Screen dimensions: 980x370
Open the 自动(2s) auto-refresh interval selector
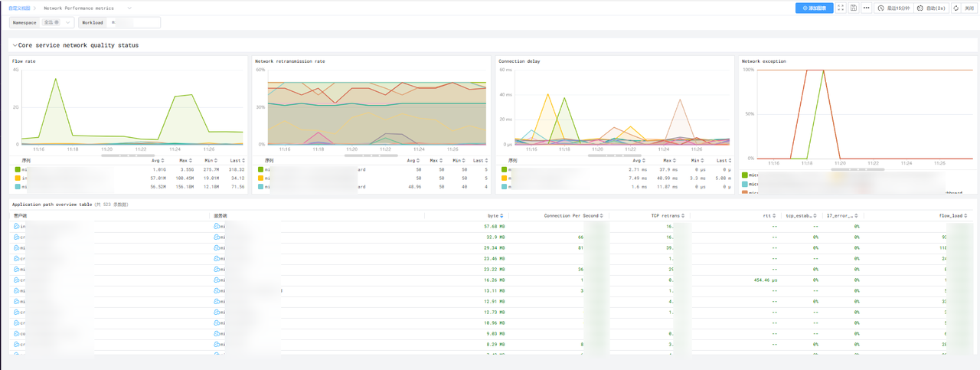point(932,8)
